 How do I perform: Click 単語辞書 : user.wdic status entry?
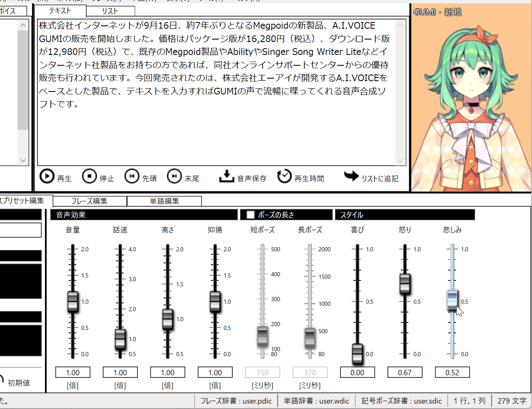317,401
